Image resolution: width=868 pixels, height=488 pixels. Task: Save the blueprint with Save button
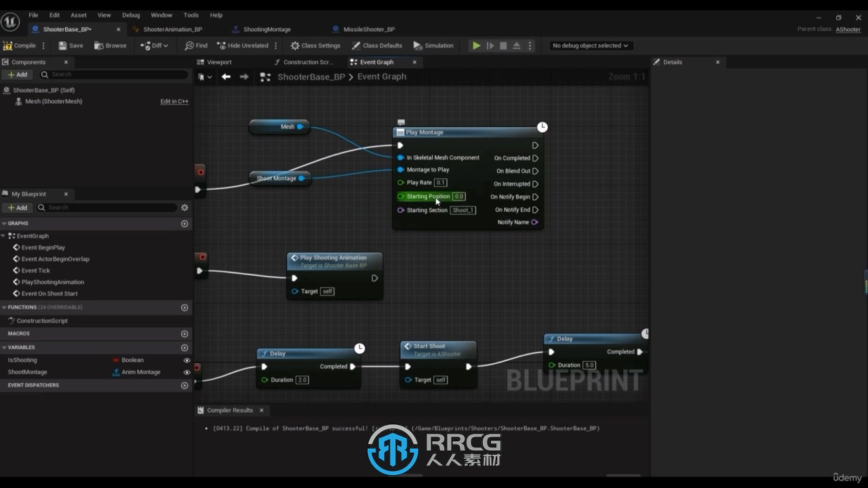click(x=71, y=45)
